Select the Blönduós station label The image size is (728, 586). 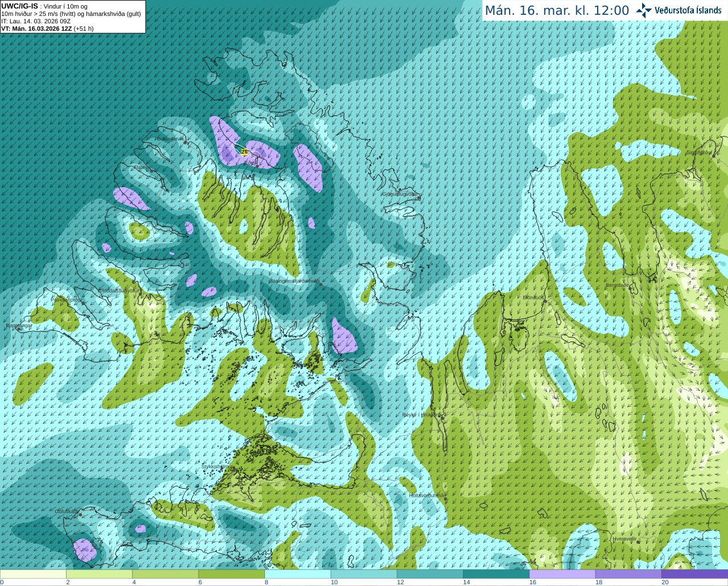pyautogui.click(x=533, y=297)
